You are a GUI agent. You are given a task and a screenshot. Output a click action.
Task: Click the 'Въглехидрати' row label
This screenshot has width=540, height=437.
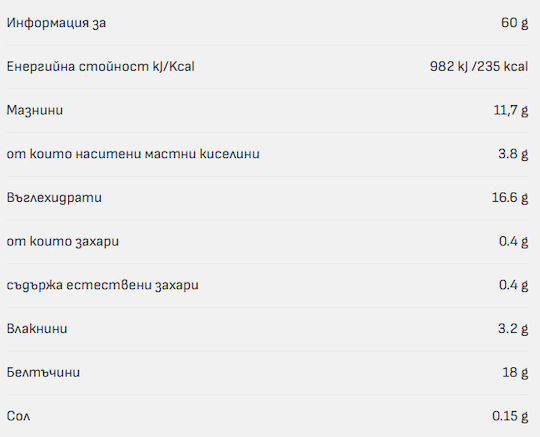point(54,198)
